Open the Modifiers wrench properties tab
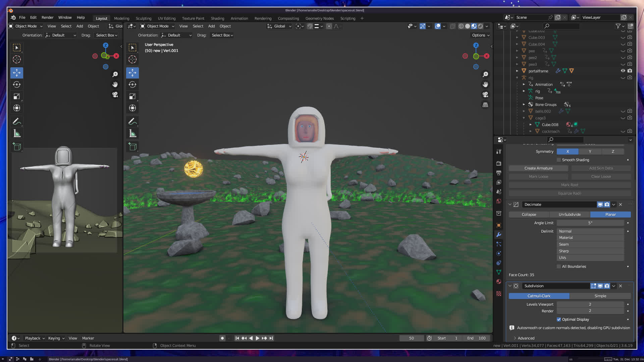The image size is (644, 362). pos(499,235)
